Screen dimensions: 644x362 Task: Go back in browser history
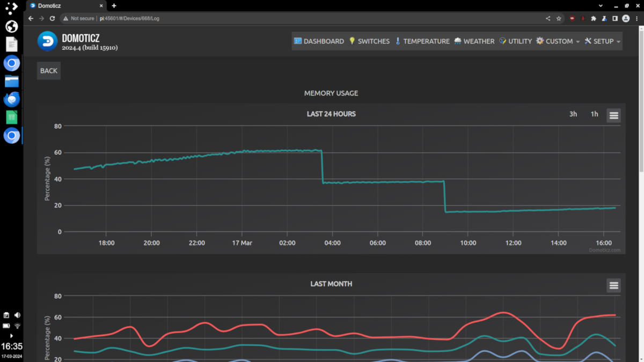click(x=31, y=18)
